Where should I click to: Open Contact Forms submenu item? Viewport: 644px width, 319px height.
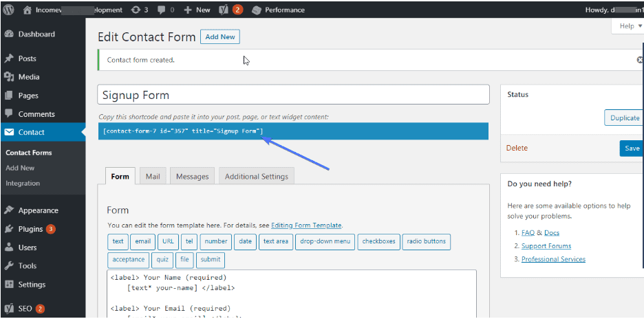(x=29, y=153)
